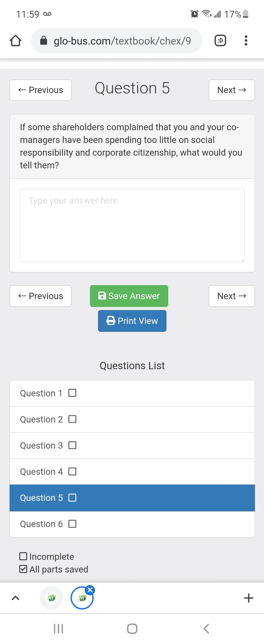Image resolution: width=264 pixels, height=644 pixels.
Task: Click the green Save Answer button
Action: click(x=129, y=296)
